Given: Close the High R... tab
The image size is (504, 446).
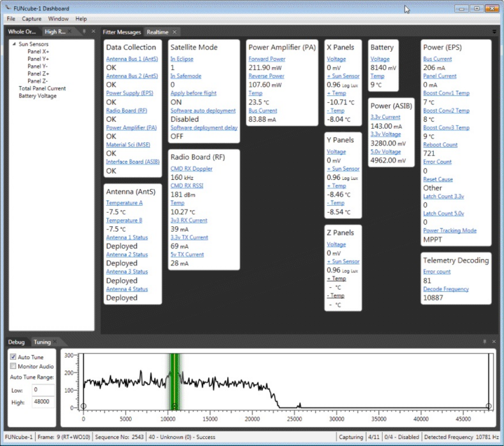Looking at the screenshot, I should 70,31.
